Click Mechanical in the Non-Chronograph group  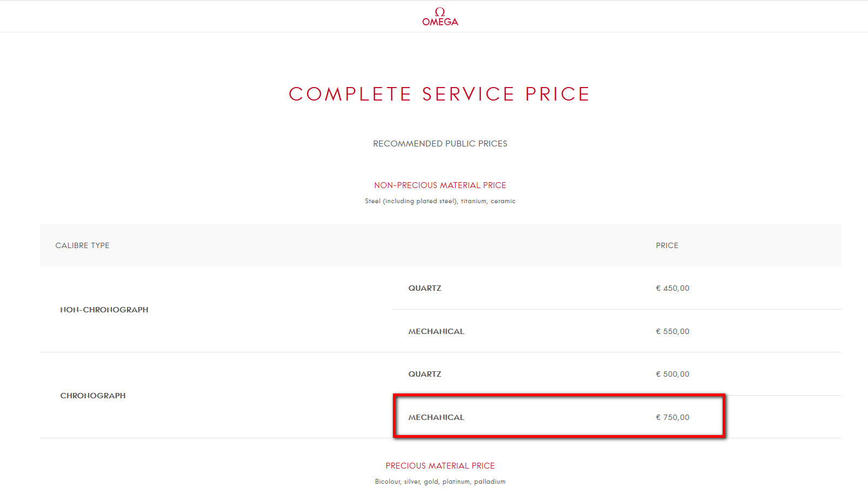coord(436,331)
